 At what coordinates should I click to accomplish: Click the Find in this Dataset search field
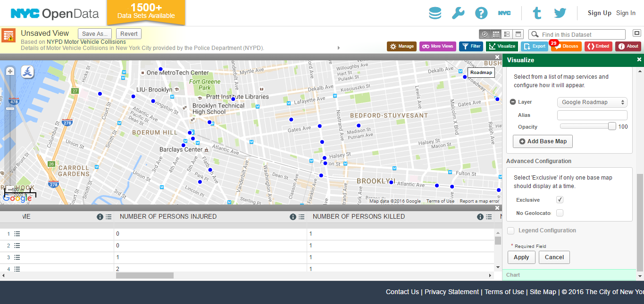click(x=577, y=34)
